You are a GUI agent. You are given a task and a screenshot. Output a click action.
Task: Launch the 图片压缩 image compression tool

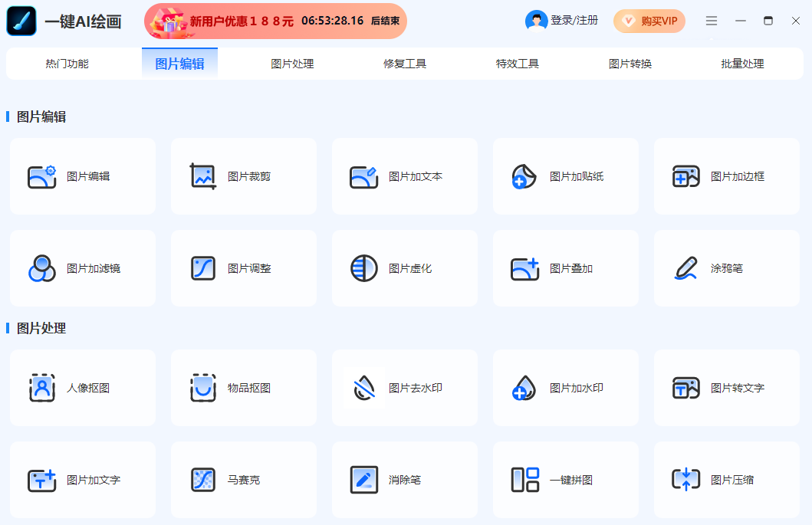point(726,479)
